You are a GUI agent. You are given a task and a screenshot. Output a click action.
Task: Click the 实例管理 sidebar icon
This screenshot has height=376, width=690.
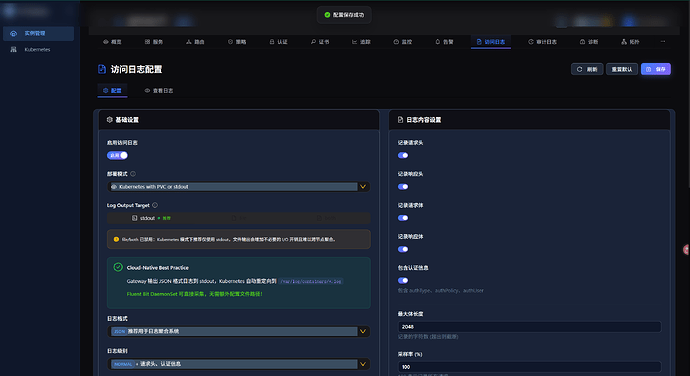[14, 33]
